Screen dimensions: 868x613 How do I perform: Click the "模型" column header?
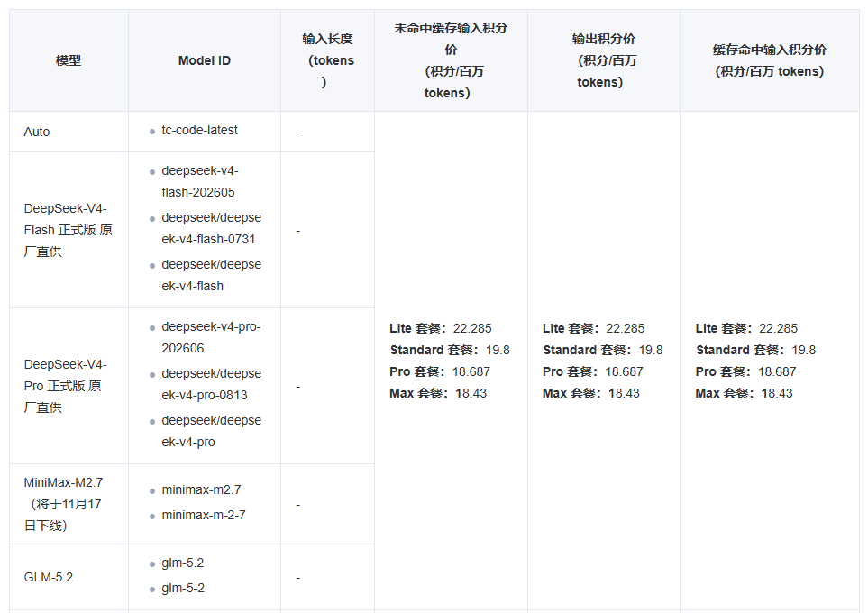tap(69, 60)
